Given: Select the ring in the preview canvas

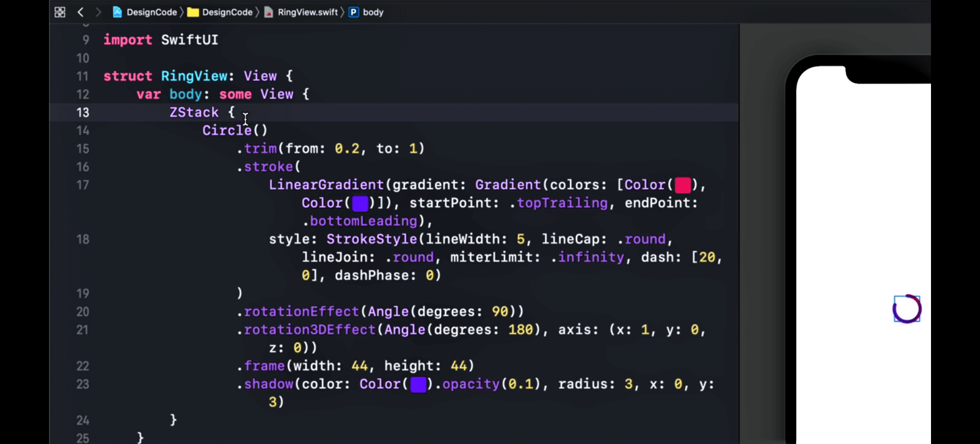Looking at the screenshot, I should coord(907,309).
